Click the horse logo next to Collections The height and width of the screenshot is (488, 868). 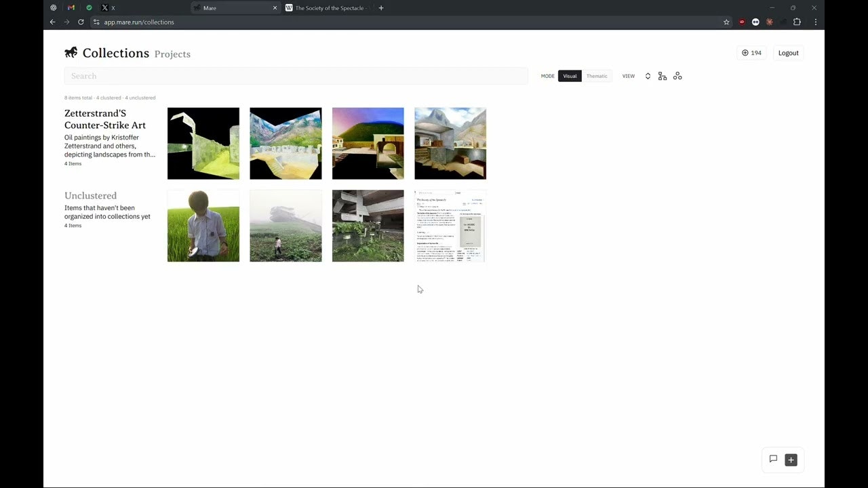71,52
